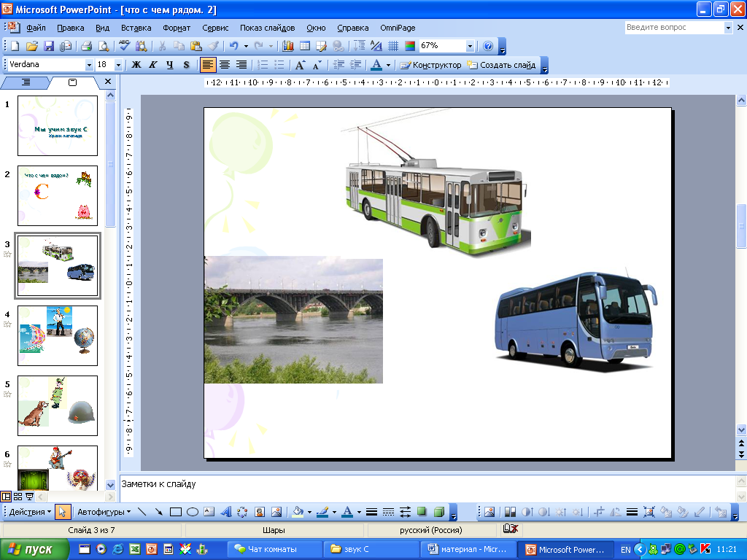Screen dimensions: 747x560
Task: Open PowerPoint Help with the question mark icon
Action: pyautogui.click(x=488, y=46)
